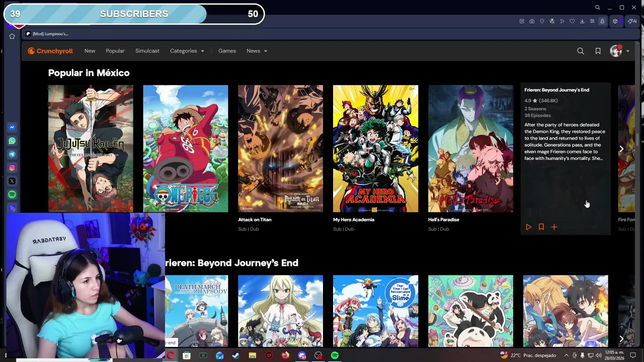
Task: Translate page with the globe icon
Action: click(x=552, y=21)
